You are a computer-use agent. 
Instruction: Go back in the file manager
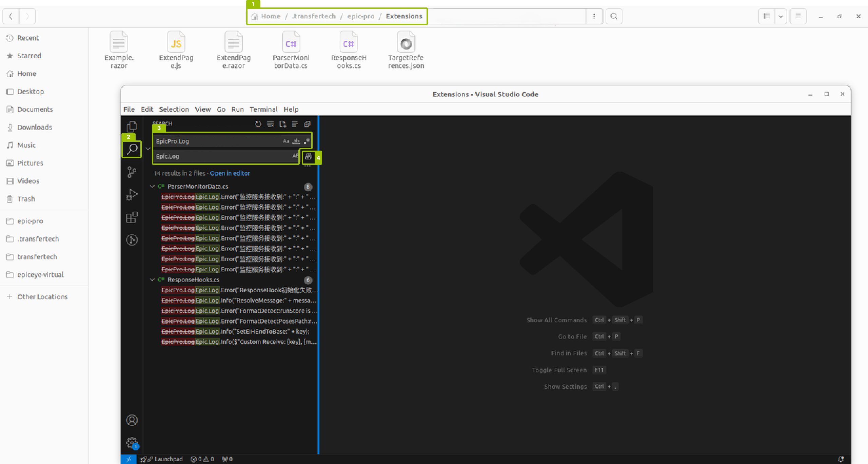click(x=11, y=16)
